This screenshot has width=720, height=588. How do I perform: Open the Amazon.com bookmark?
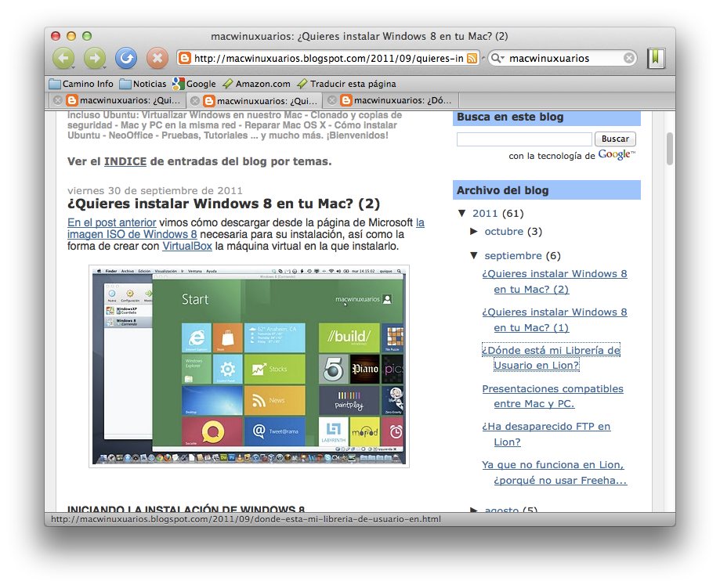[x=256, y=84]
